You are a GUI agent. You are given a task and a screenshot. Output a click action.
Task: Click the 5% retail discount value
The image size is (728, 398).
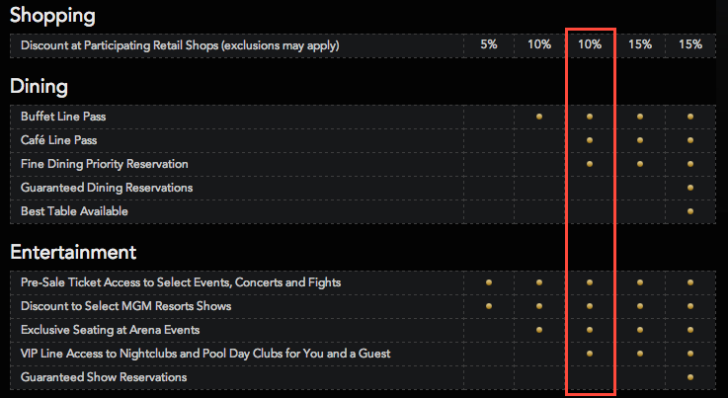[489, 45]
